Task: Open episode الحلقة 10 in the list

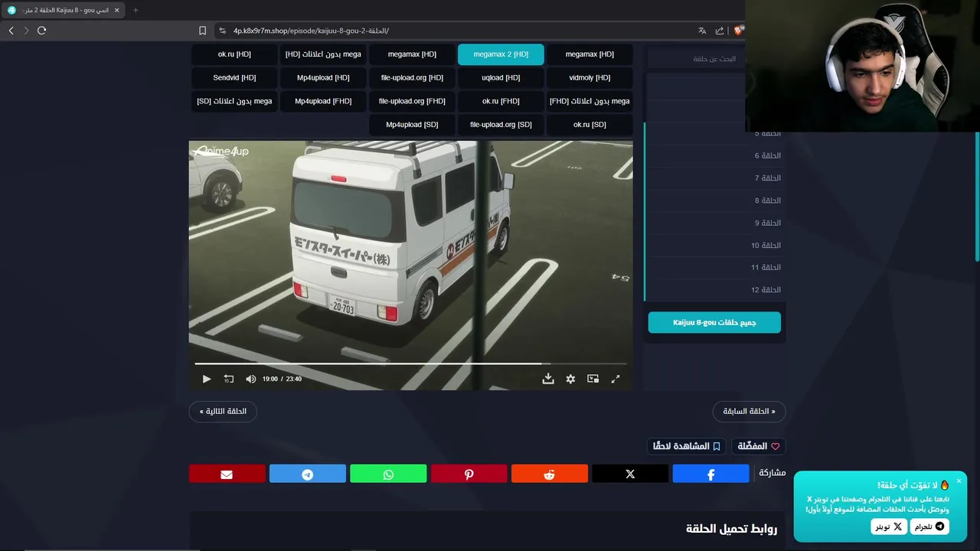Action: [715, 246]
